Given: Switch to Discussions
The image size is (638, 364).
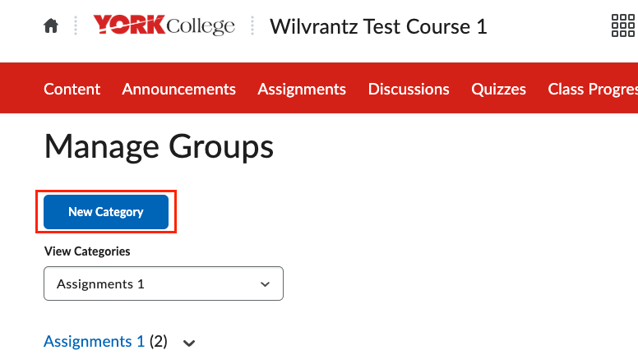Looking at the screenshot, I should [409, 89].
